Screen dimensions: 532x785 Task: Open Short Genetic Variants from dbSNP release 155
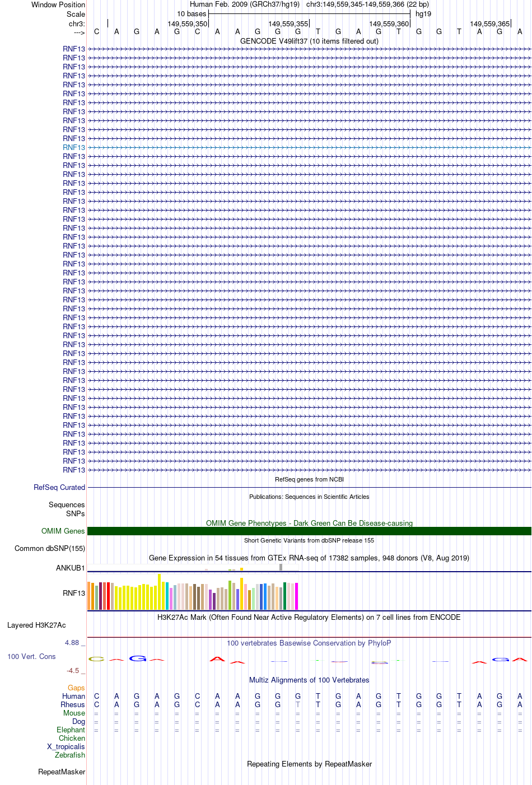coord(309,540)
